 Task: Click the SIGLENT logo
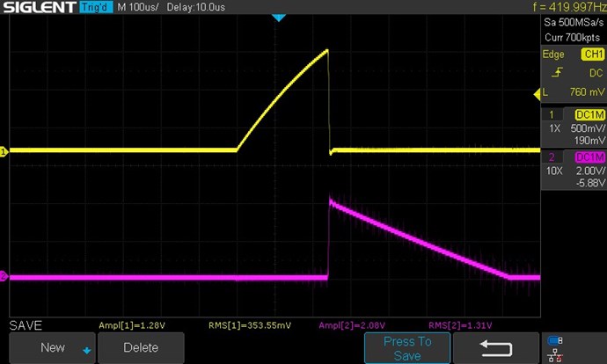click(x=40, y=7)
